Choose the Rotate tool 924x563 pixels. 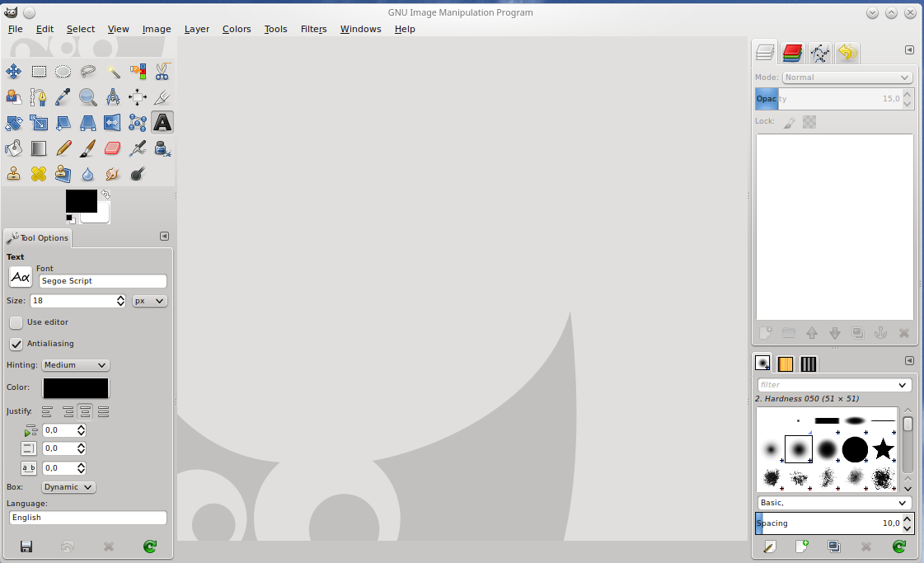point(13,123)
